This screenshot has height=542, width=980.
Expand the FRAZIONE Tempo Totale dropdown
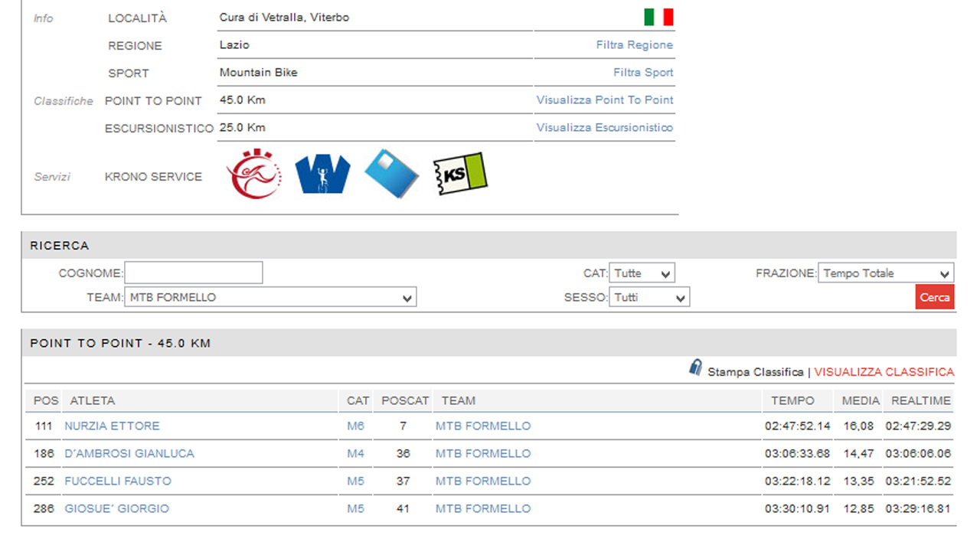885,273
